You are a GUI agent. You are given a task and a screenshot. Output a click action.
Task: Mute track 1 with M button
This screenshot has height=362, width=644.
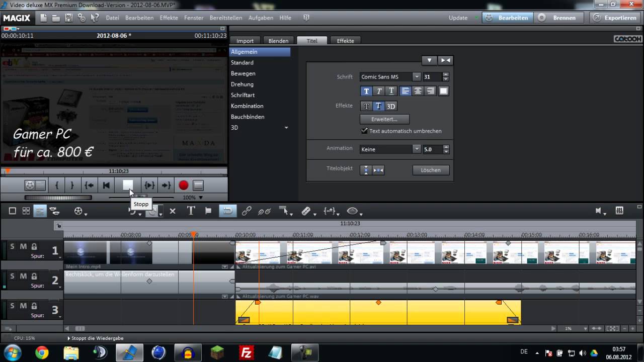23,246
